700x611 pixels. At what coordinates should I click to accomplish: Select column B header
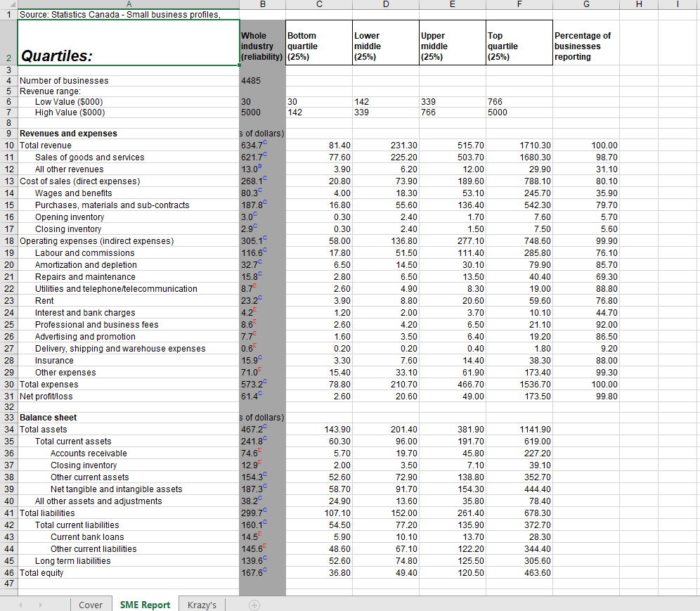pos(262,4)
